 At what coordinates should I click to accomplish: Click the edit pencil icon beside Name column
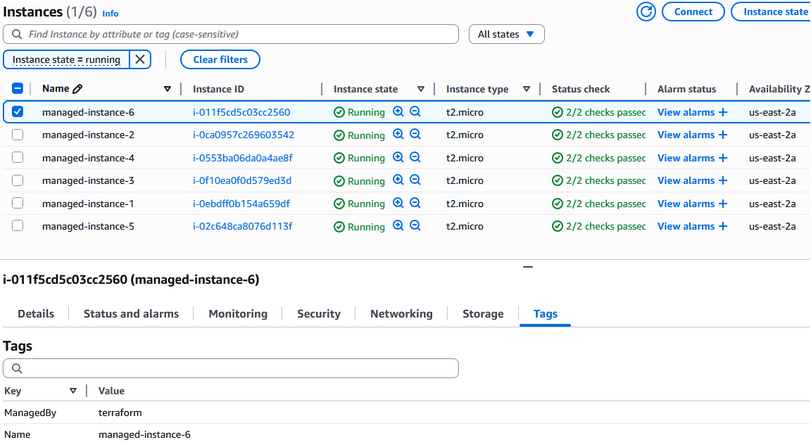coord(78,89)
